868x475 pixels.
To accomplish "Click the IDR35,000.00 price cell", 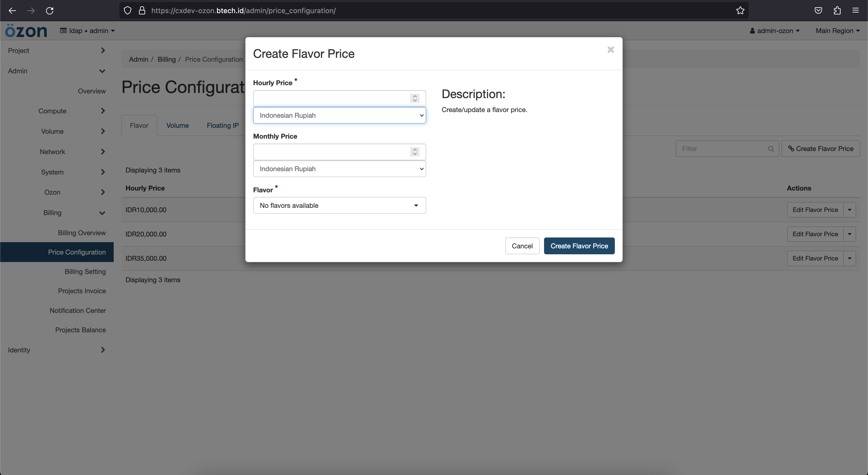I will coord(146,258).
